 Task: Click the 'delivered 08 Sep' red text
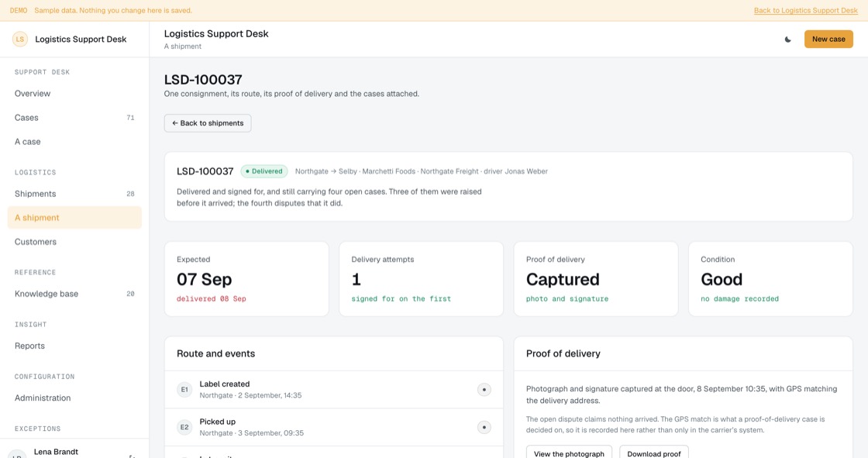[x=212, y=299]
